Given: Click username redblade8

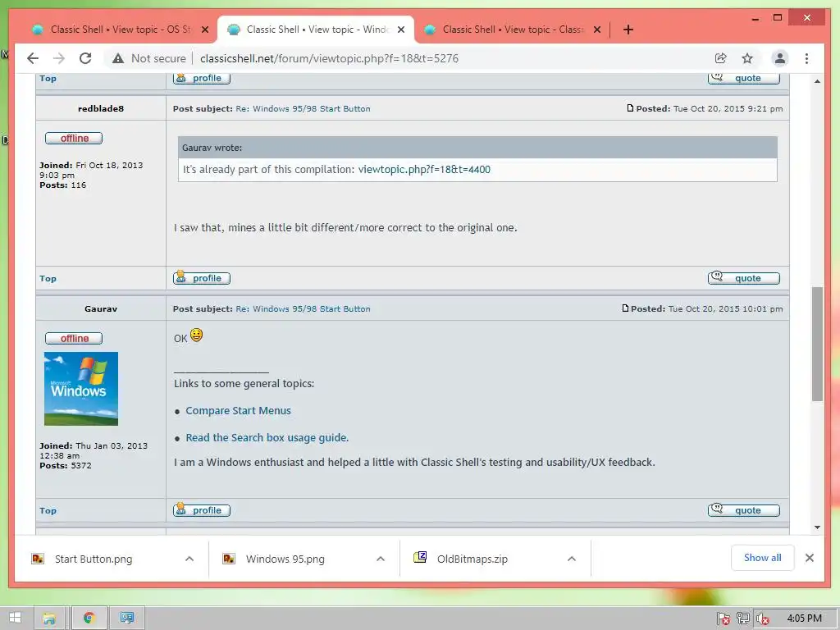Looking at the screenshot, I should tap(101, 109).
